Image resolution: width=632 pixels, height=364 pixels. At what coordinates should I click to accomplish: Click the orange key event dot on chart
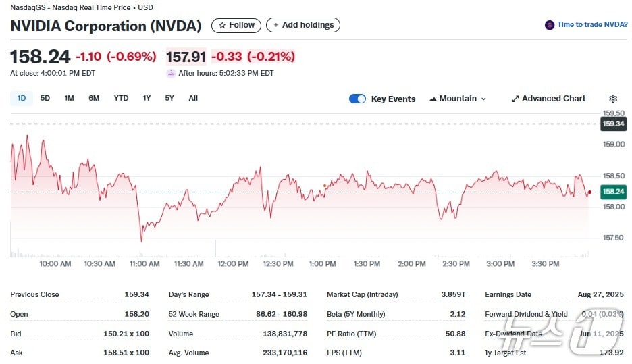tap(325, 186)
